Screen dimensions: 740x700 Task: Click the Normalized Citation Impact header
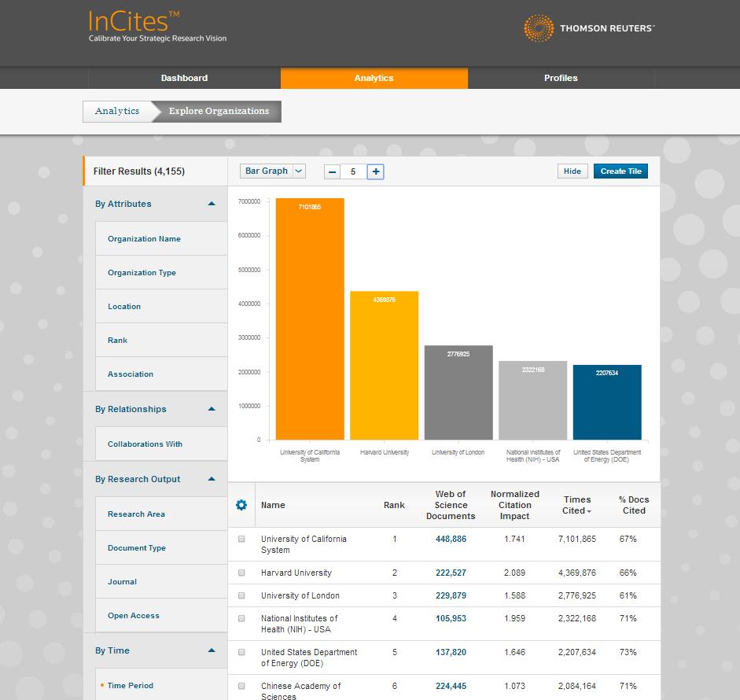pyautogui.click(x=515, y=505)
